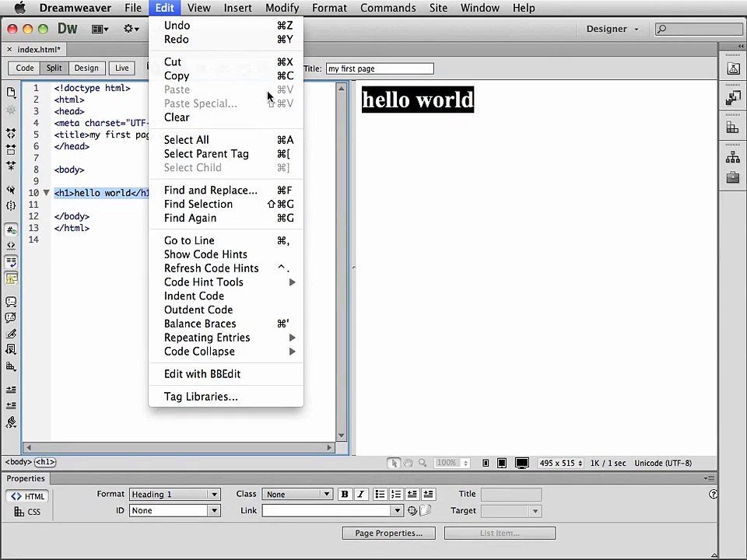Choose Tag Libraries menu item
The width and height of the screenshot is (747, 560).
point(226,397)
